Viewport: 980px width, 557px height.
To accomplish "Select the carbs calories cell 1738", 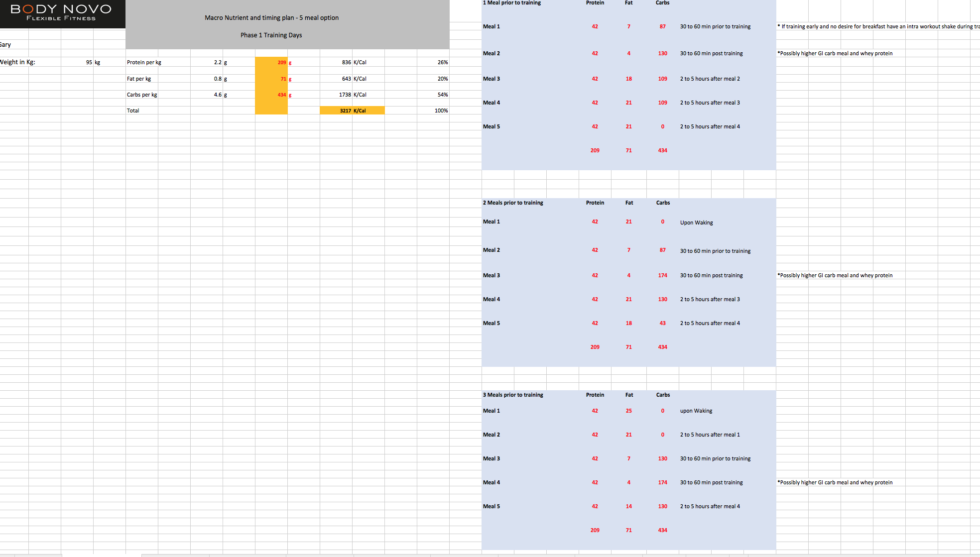I will [x=345, y=95].
